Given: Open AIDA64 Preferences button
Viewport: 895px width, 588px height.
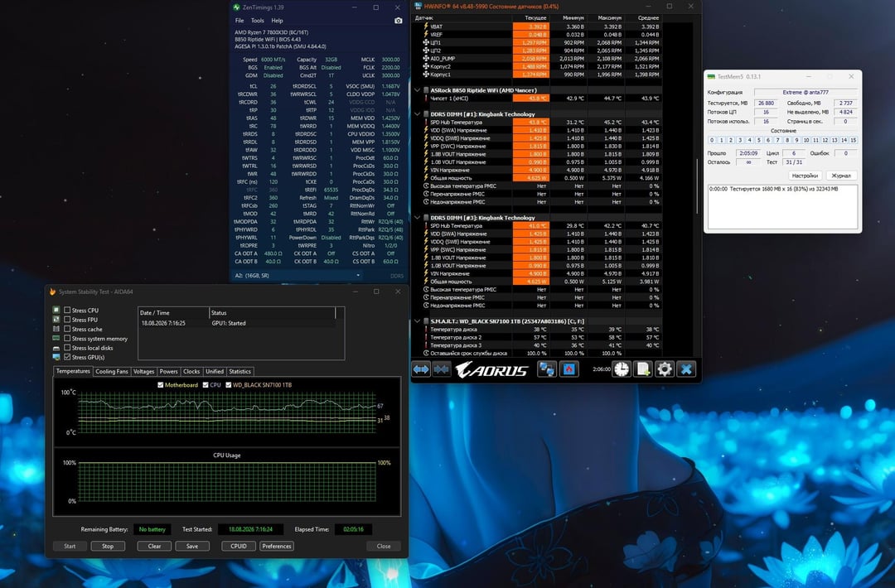Looking at the screenshot, I should [277, 546].
